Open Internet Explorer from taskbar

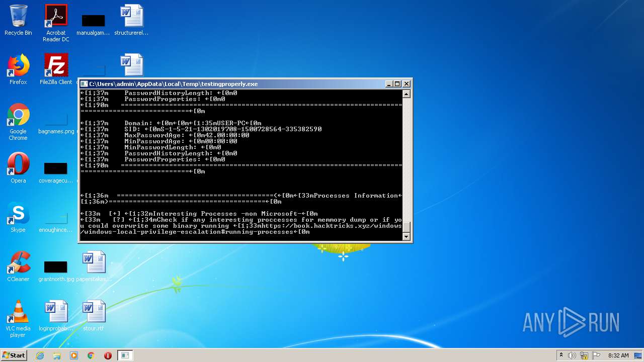40,355
